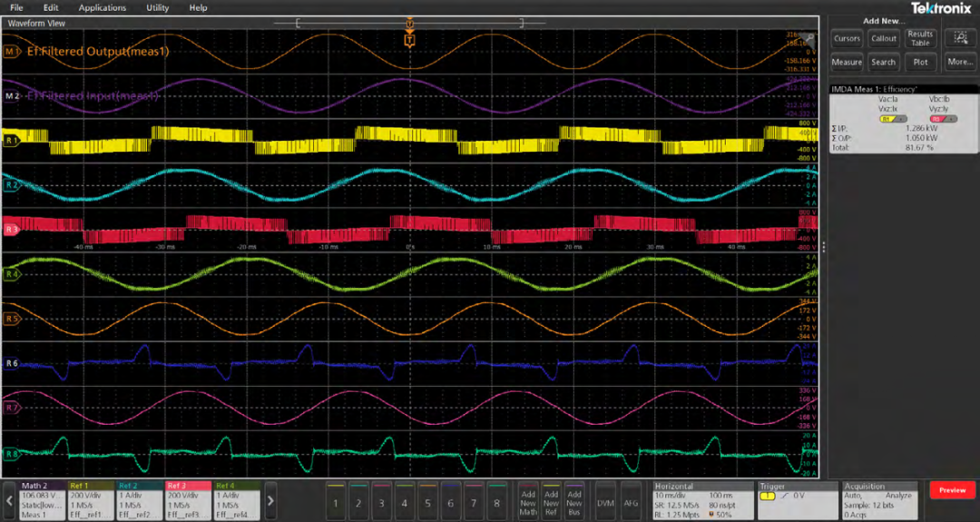This screenshot has width=980, height=522.
Task: Click the trigger position T marker
Action: (409, 40)
